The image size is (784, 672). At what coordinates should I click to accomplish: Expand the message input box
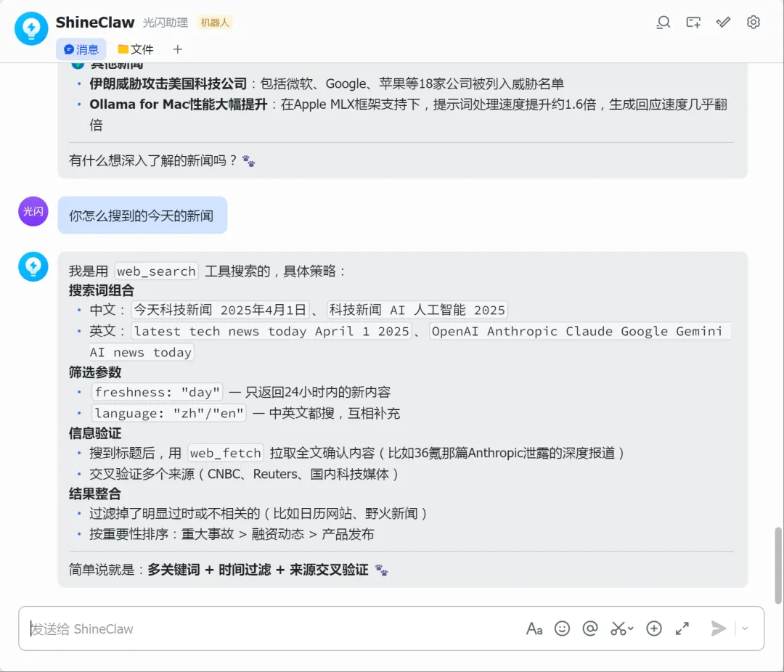tap(682, 628)
